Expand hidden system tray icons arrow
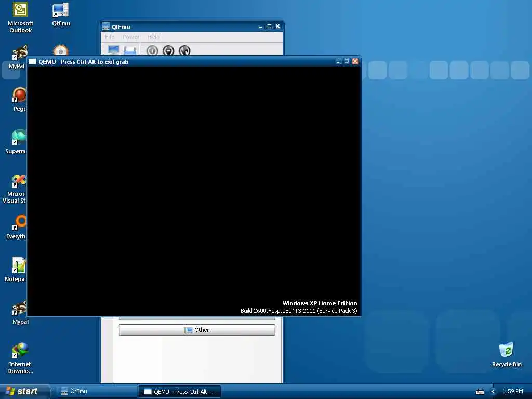The image size is (532, 399). 494,392
